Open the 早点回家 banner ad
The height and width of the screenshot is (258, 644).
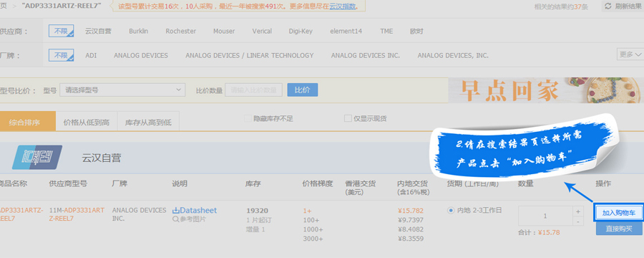point(546,90)
